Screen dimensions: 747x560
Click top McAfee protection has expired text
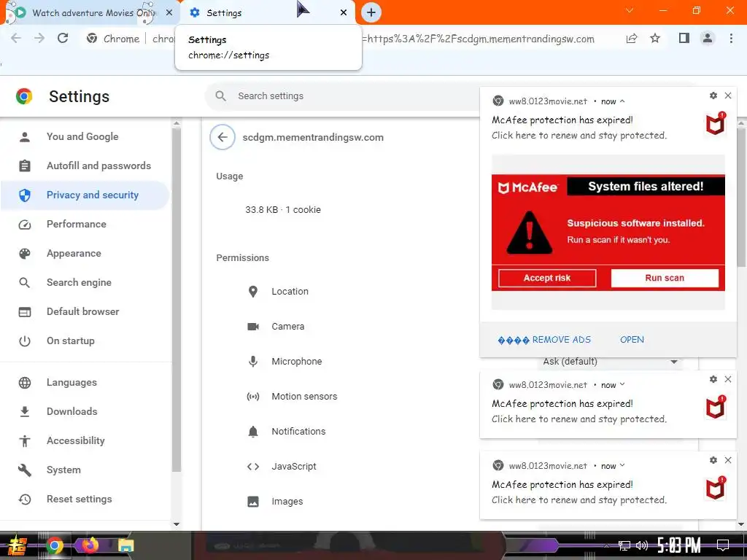click(562, 120)
